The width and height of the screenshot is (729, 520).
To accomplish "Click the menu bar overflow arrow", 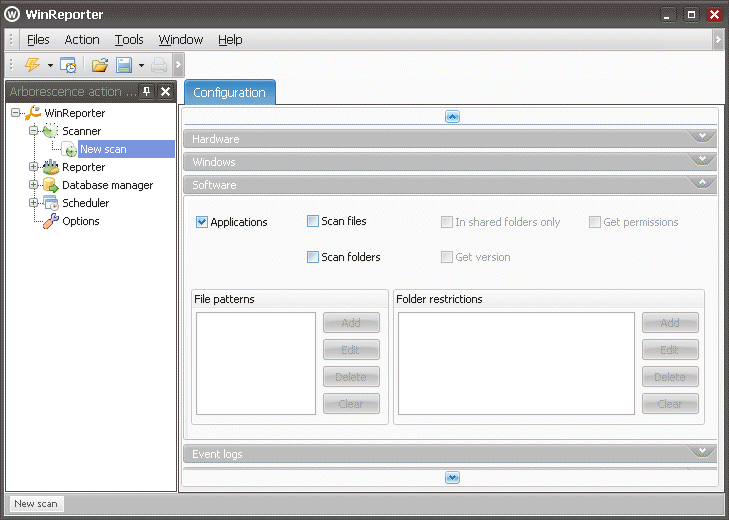I will point(718,40).
